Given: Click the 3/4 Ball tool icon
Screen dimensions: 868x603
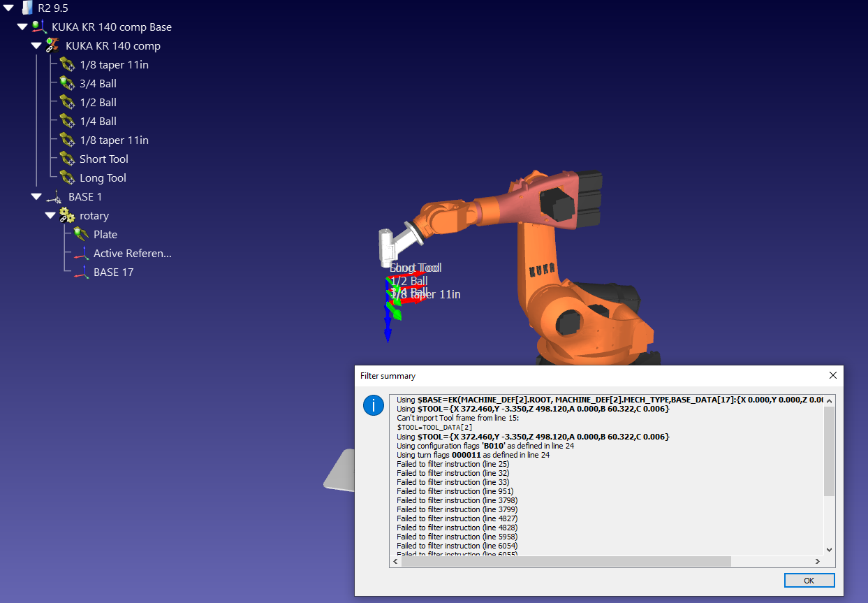Looking at the screenshot, I should [x=67, y=84].
